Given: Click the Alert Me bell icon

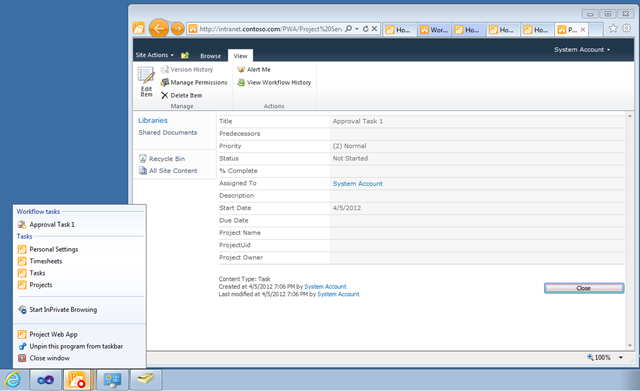Looking at the screenshot, I should tap(241, 69).
